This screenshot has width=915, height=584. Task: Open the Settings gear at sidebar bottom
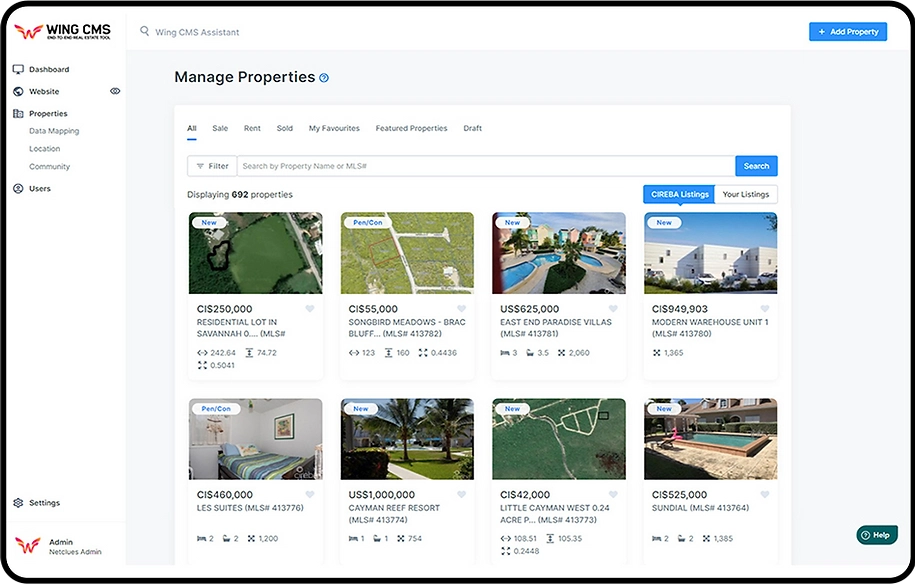click(x=17, y=502)
